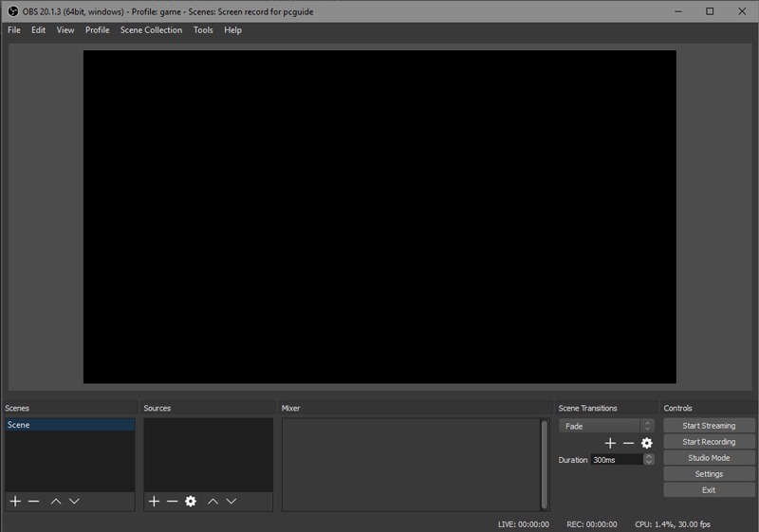Add a scene transition with plus icon
The width and height of the screenshot is (759, 532).
tap(610, 443)
